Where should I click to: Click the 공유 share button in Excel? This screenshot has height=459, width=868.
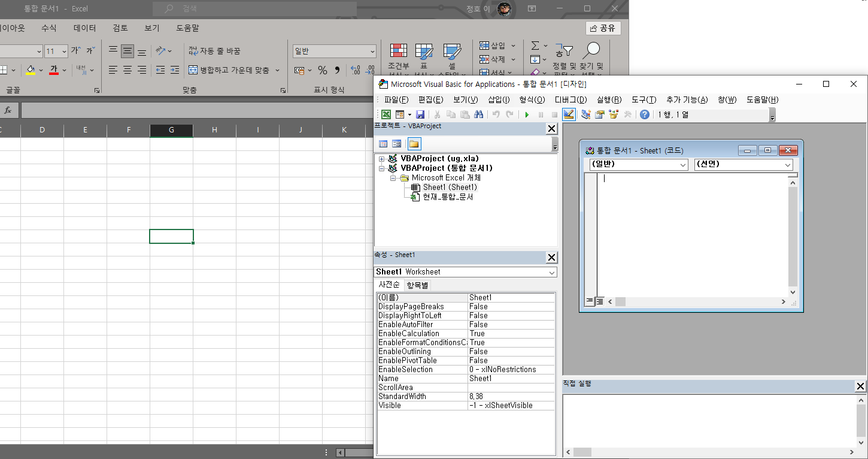(x=603, y=28)
